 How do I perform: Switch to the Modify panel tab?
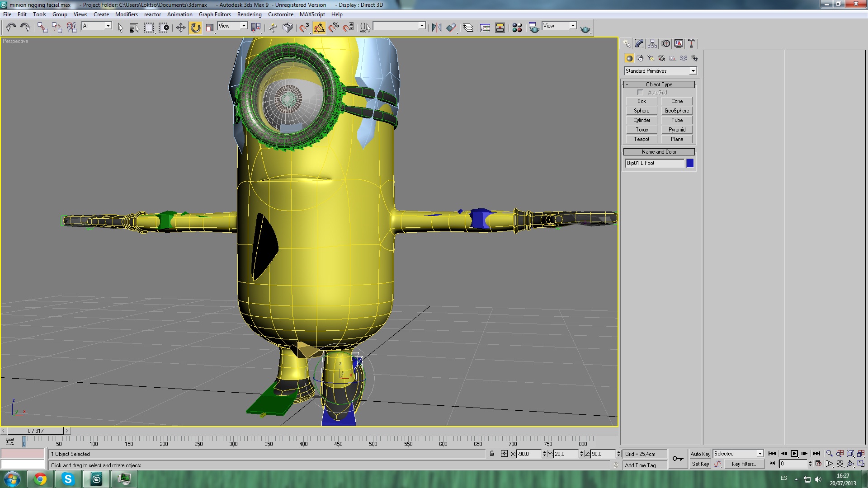[x=639, y=43]
